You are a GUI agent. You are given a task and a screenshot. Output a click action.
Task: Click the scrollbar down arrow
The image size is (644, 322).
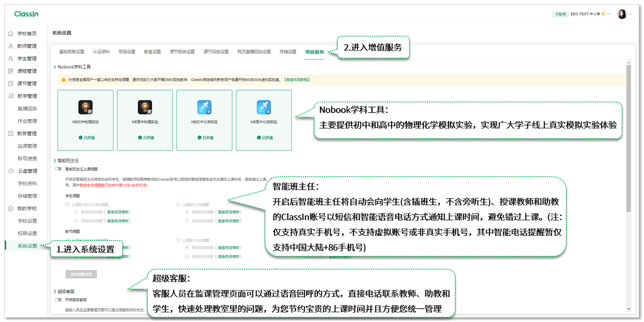tap(629, 309)
